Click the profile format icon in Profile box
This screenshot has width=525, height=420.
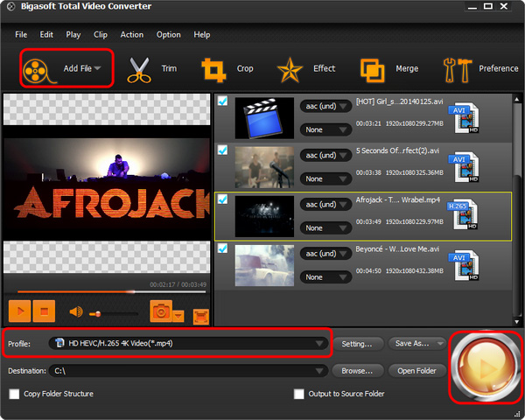pyautogui.click(x=59, y=343)
